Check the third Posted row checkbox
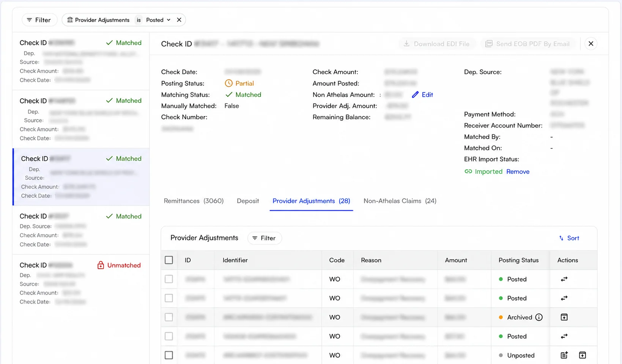This screenshot has width=622, height=364. tap(169, 336)
